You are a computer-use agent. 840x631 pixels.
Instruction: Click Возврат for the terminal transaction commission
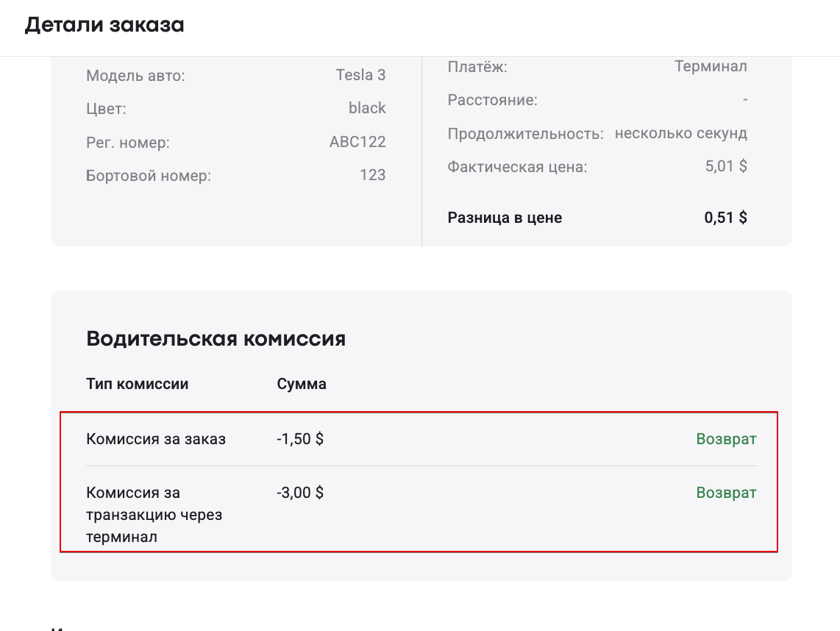[x=726, y=493]
